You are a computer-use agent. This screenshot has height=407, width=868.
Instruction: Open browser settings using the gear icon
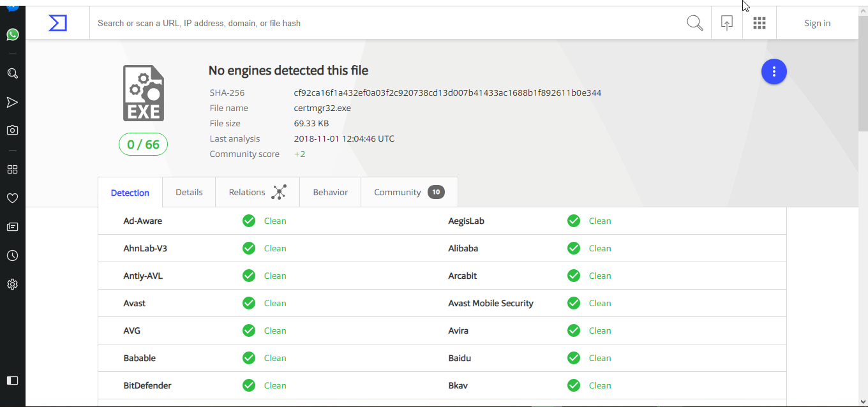pyautogui.click(x=12, y=284)
